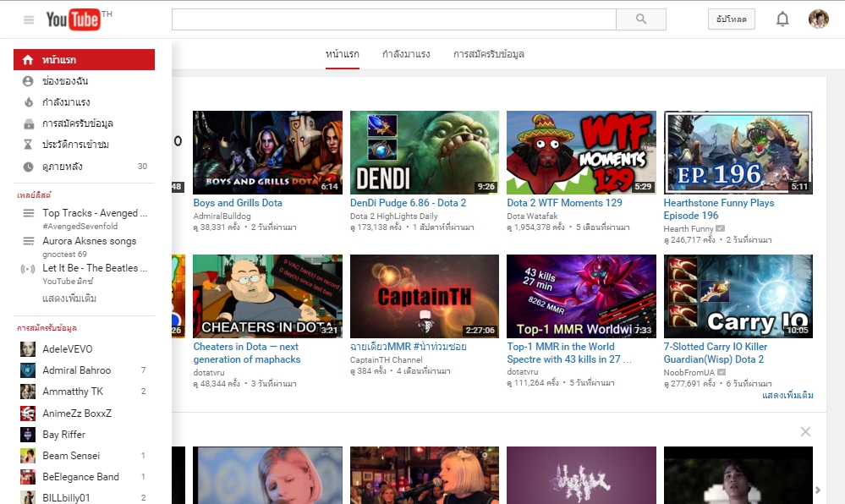The height and width of the screenshot is (504, 845).
Task: Play Cheaters in Dota thumbnail
Action: pyautogui.click(x=267, y=297)
